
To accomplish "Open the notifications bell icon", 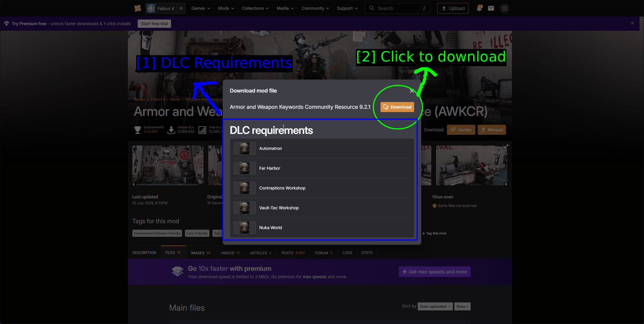I will pyautogui.click(x=479, y=8).
